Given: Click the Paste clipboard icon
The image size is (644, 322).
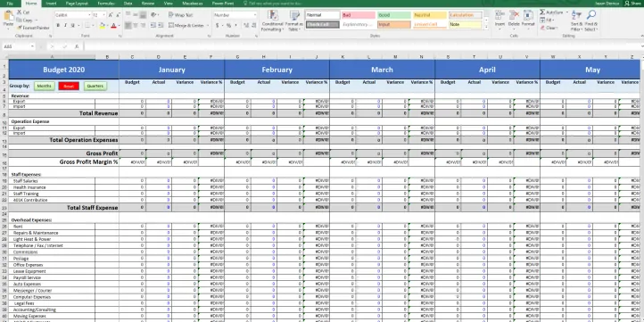Looking at the screenshot, I should 8,15.
